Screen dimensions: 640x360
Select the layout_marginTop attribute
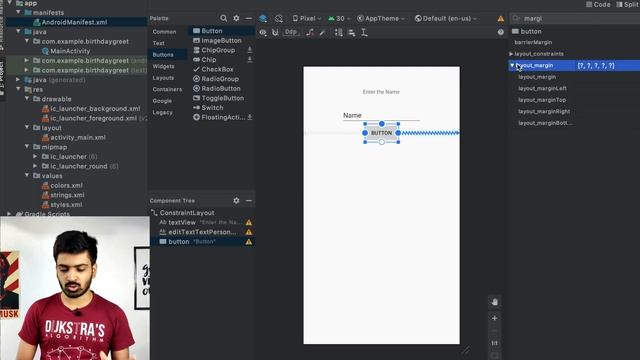tap(542, 100)
